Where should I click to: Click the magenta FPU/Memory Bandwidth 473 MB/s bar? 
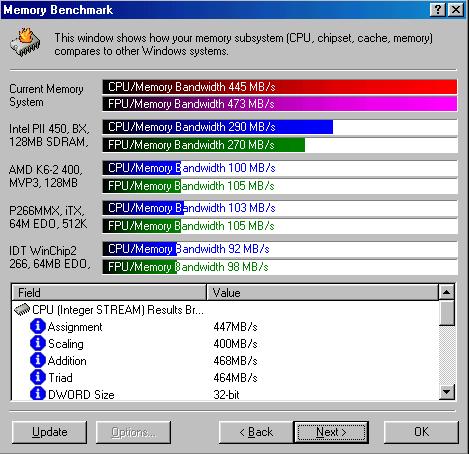pos(280,104)
